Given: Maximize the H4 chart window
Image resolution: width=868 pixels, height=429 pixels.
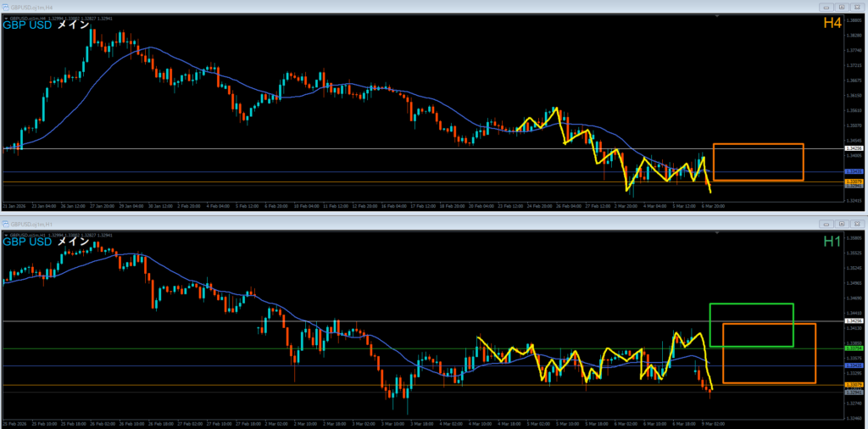Looking at the screenshot, I should click(x=842, y=7).
